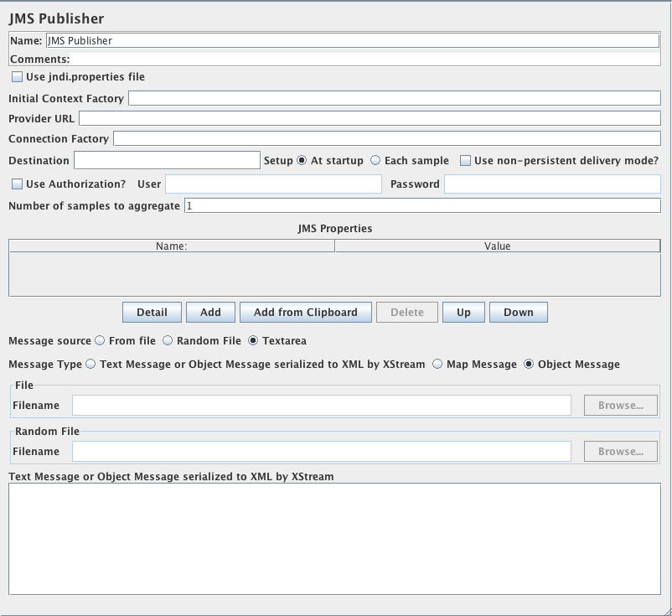This screenshot has height=616, width=672.
Task: Select Object Message as message type
Action: [529, 365]
